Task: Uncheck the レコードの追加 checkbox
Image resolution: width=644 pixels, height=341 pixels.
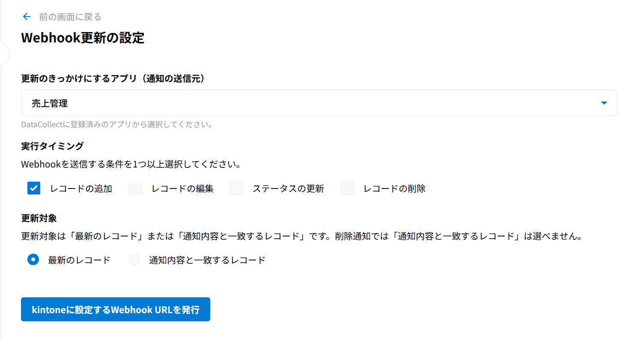Action: 34,188
